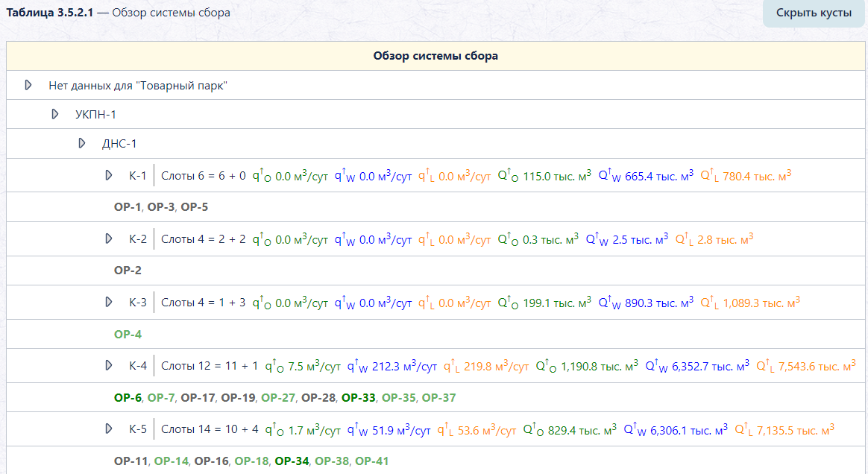This screenshot has height=474, width=868.
Task: Expand the K-1 row triangle
Action: (109, 175)
